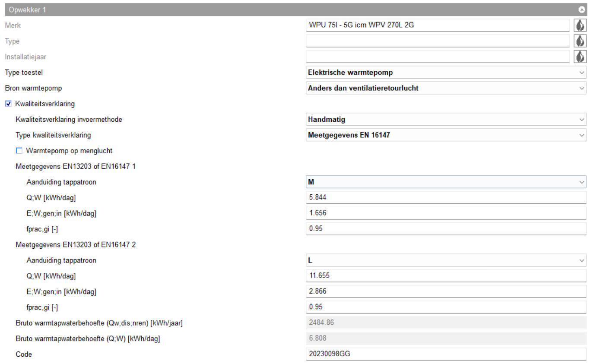The width and height of the screenshot is (590, 364).
Task: Open first Aanduiding tappatroon dropdown showing M
Action: (x=446, y=182)
